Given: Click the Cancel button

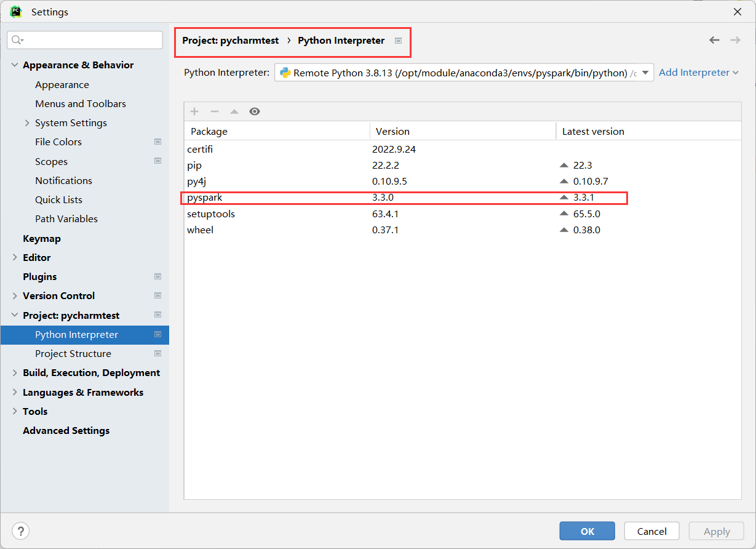Looking at the screenshot, I should point(652,531).
